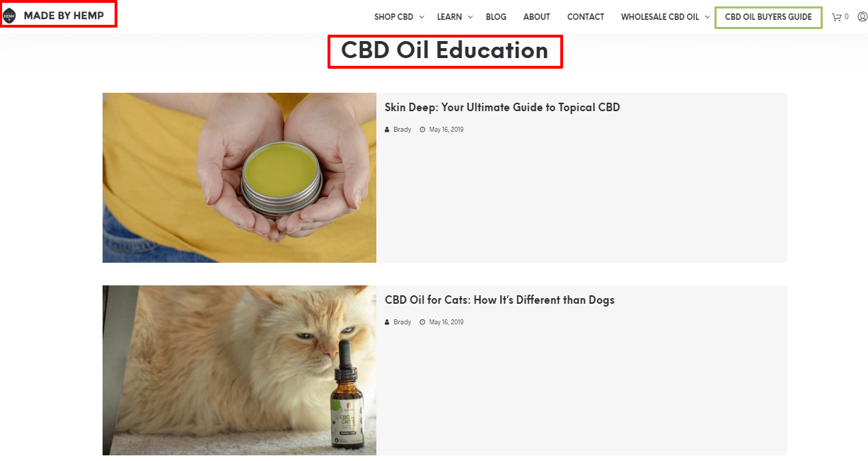Click the CBD Oil Buyers Guide button
Screen dimensions: 868x461
pos(768,17)
